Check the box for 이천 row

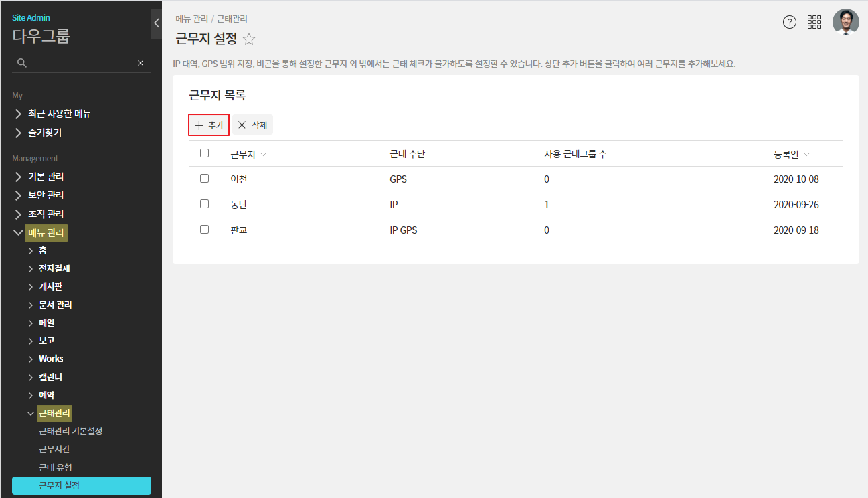[205, 179]
